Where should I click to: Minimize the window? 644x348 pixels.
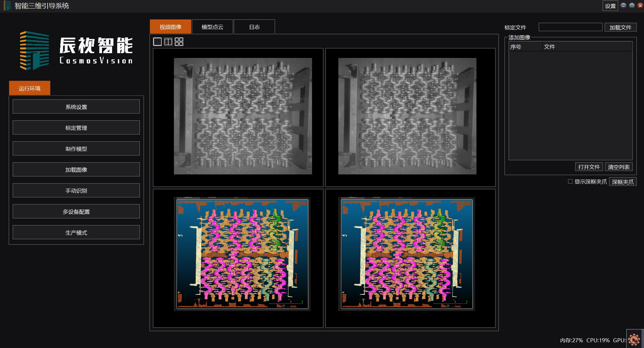(x=624, y=6)
